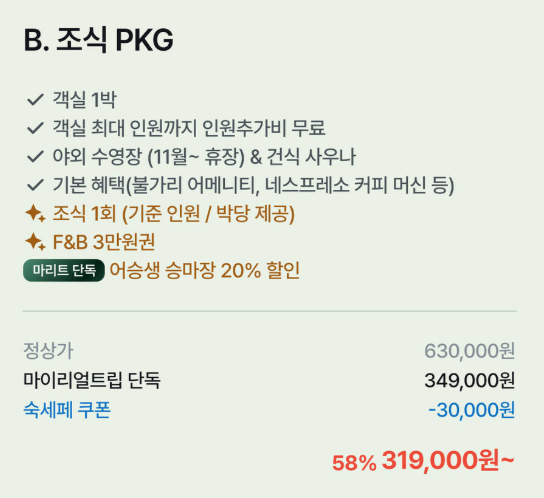
Task: Click 마이리얼트립 단독 price label
Action: pos(92,380)
